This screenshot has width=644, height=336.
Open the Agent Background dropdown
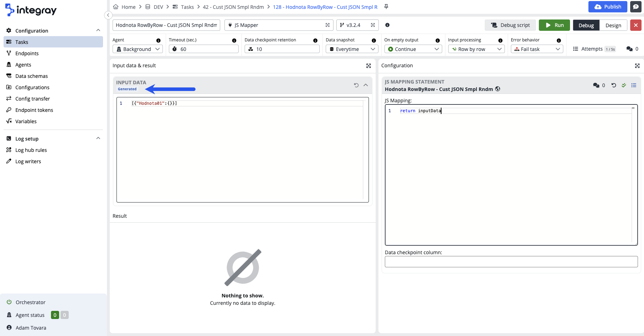138,49
